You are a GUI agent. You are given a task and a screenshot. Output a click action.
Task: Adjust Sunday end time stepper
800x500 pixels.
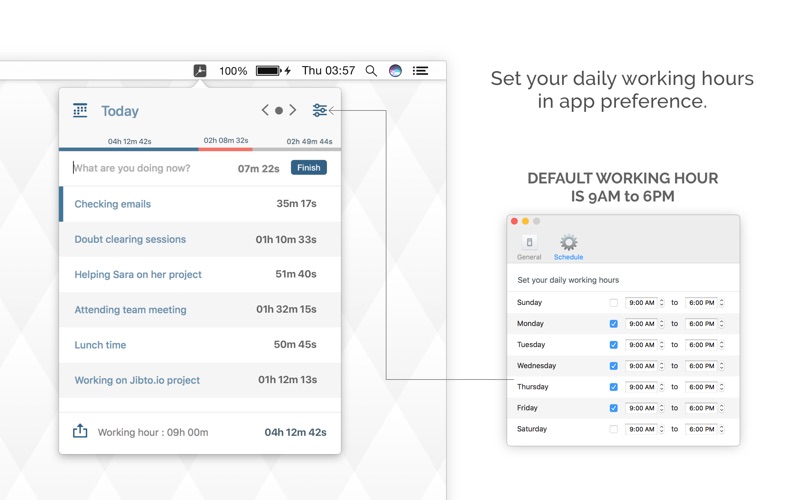tap(721, 303)
